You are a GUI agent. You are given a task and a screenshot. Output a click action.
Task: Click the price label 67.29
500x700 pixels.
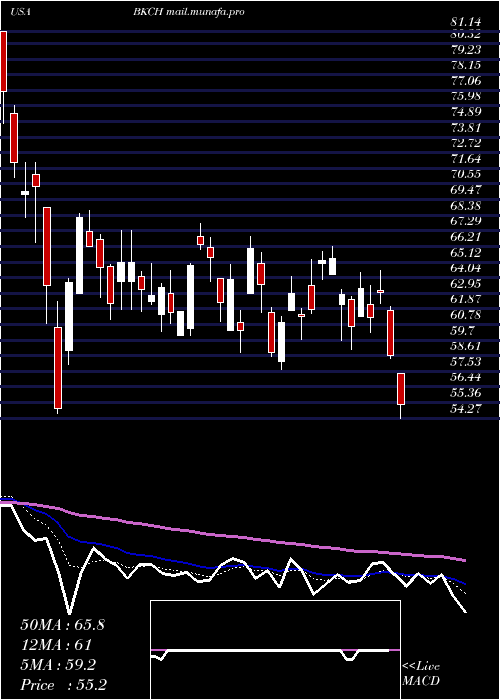point(467,221)
